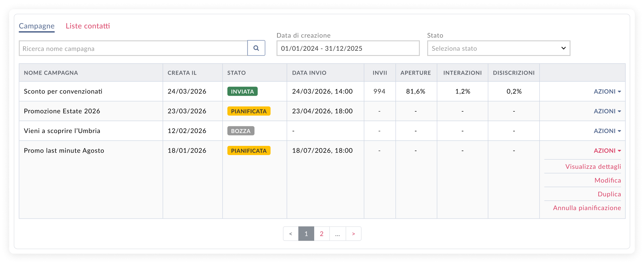Click the BOZZA status badge
The image size is (644, 263).
click(x=241, y=131)
